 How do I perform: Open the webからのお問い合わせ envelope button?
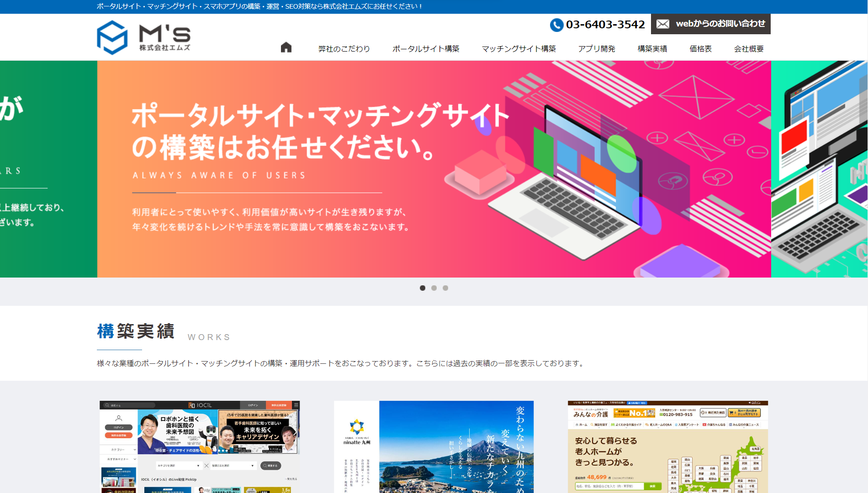point(710,24)
